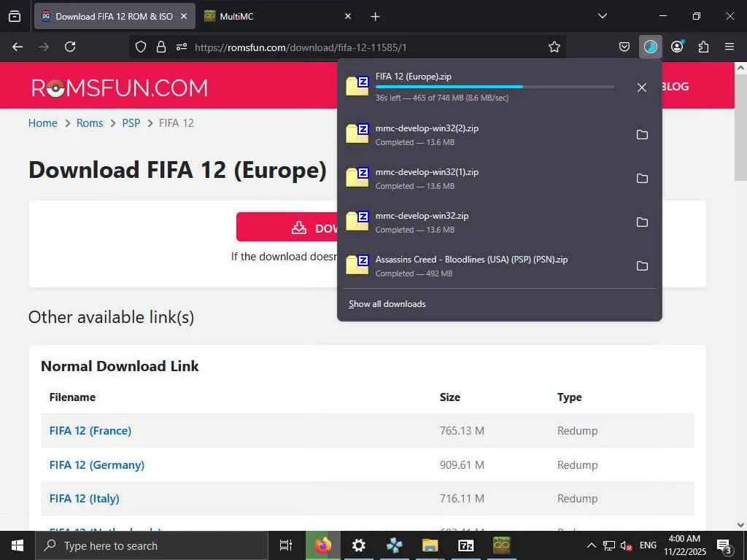View site security padlock info
The width and height of the screenshot is (747, 560).
[161, 47]
